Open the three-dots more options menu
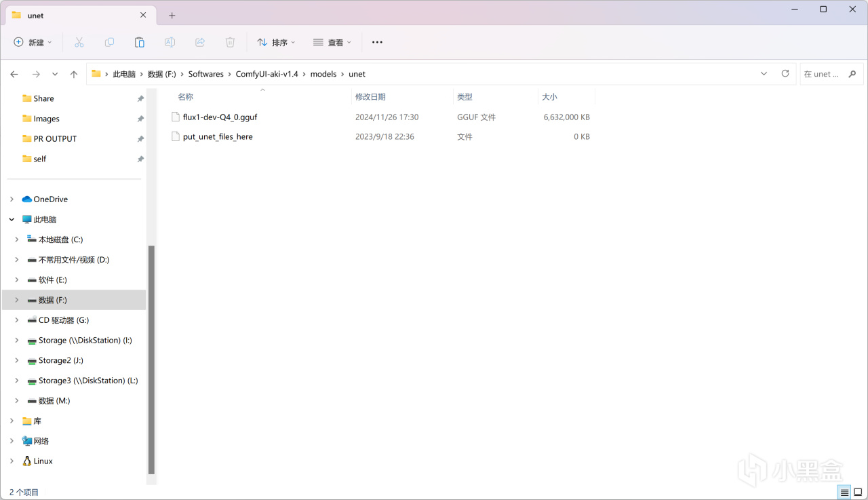Viewport: 868px width, 500px height. point(378,42)
